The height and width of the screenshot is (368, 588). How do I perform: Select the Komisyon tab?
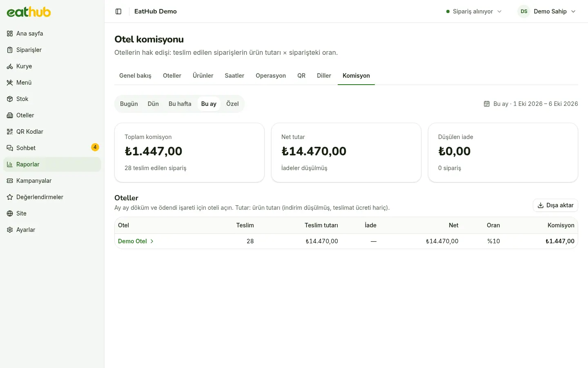[356, 76]
